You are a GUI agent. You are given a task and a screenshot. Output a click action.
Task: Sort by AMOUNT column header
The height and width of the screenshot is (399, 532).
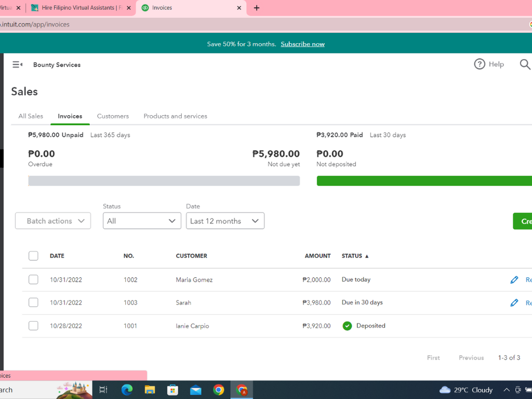[x=317, y=256]
